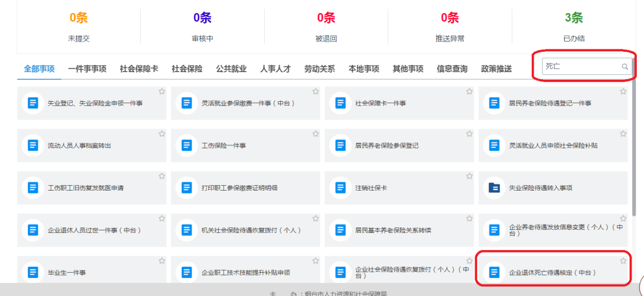
Task: Switch to the 社会保险 tab
Action: point(187,68)
